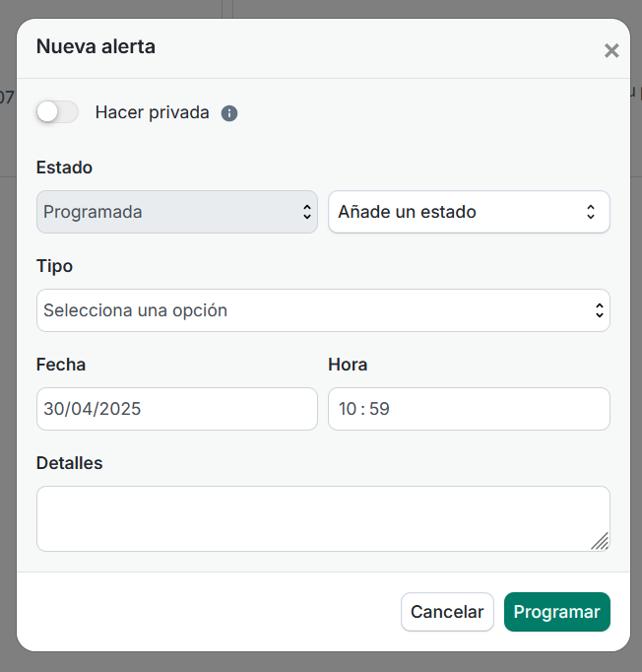Toggle the Hacer privada switch
642x672 pixels.
click(x=57, y=112)
